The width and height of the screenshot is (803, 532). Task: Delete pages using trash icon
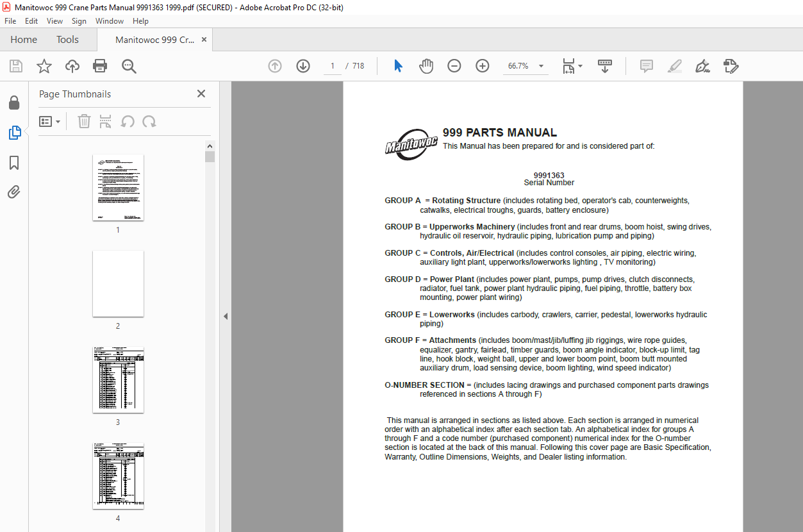click(84, 121)
